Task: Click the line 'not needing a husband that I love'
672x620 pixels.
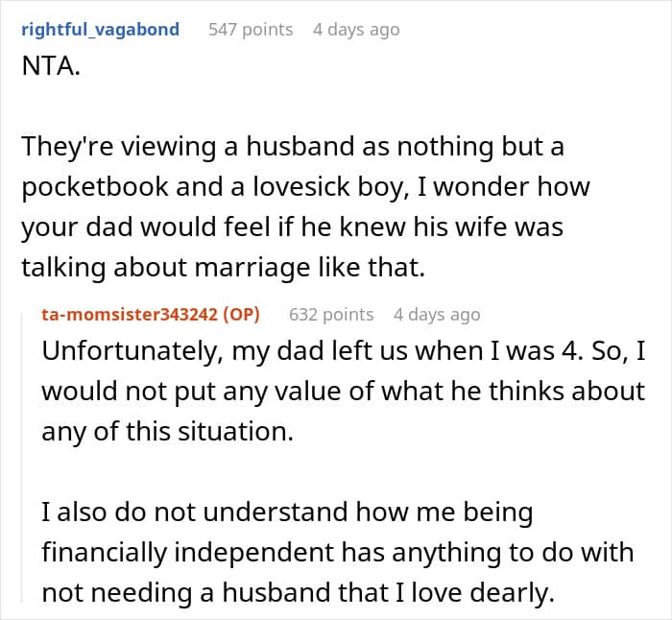Action: pos(298,593)
